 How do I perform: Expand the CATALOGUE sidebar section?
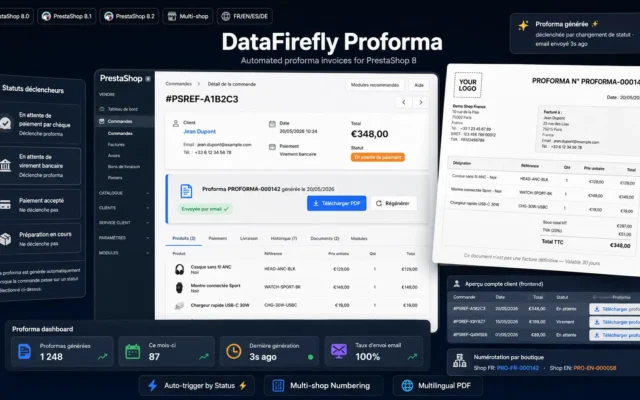[147, 193]
